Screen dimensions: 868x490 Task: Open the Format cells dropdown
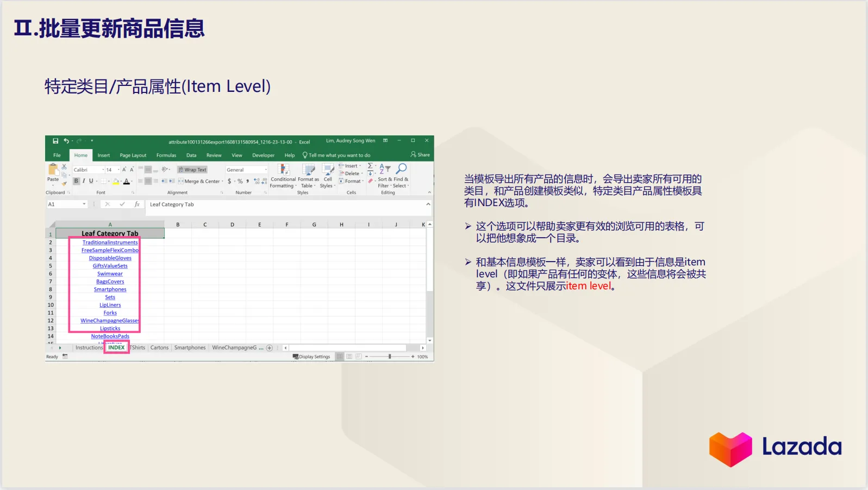click(x=351, y=181)
